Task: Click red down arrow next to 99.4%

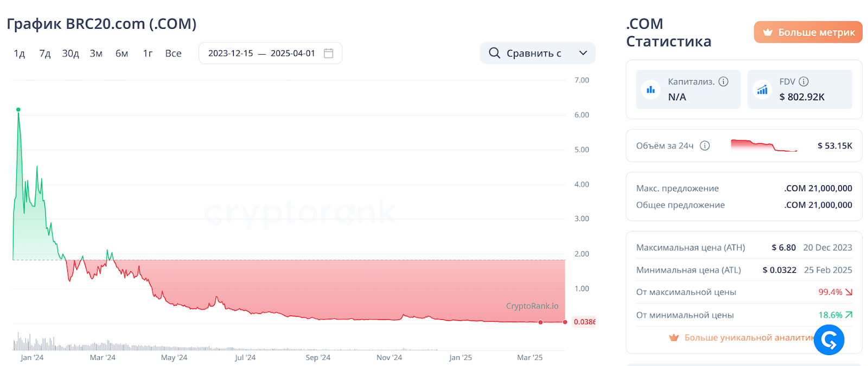Action: coord(849,292)
